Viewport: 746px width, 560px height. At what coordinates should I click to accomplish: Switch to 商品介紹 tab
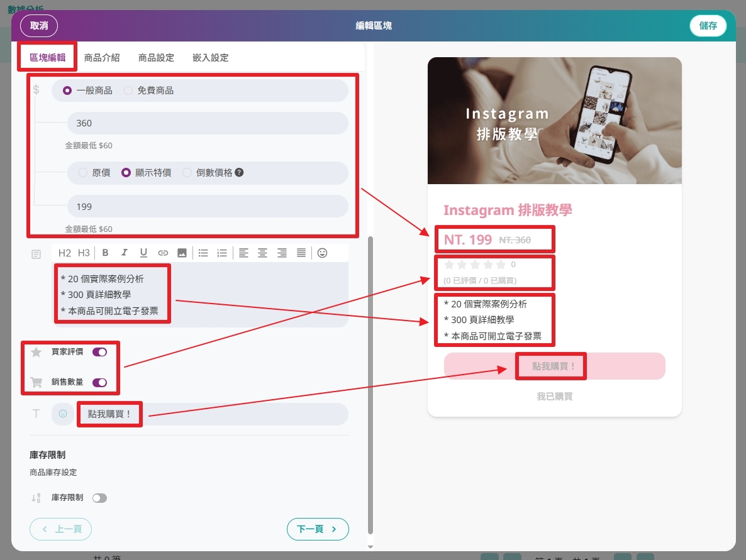click(x=102, y=58)
